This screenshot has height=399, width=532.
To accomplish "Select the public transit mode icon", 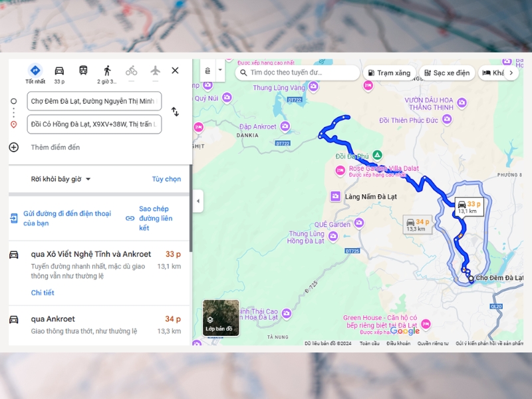I will [x=83, y=71].
